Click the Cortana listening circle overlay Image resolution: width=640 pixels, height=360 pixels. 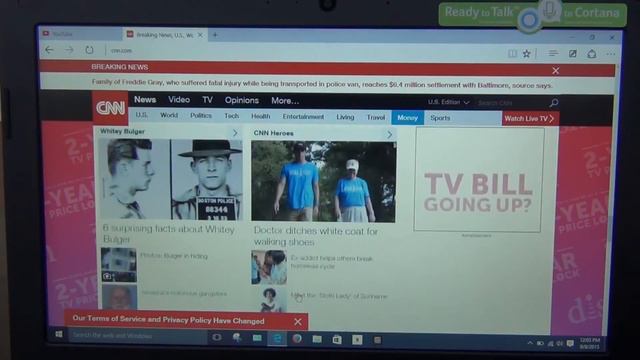pyautogui.click(x=529, y=19)
